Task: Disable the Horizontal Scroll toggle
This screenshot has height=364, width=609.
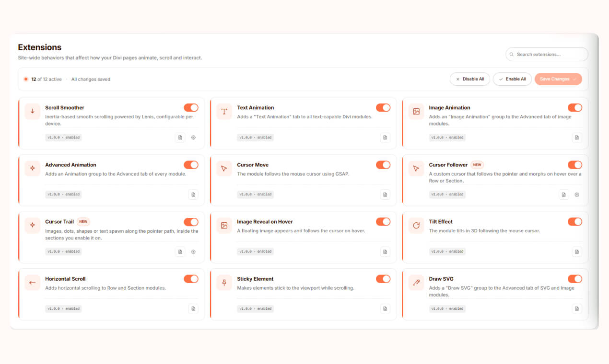Action: (x=191, y=279)
